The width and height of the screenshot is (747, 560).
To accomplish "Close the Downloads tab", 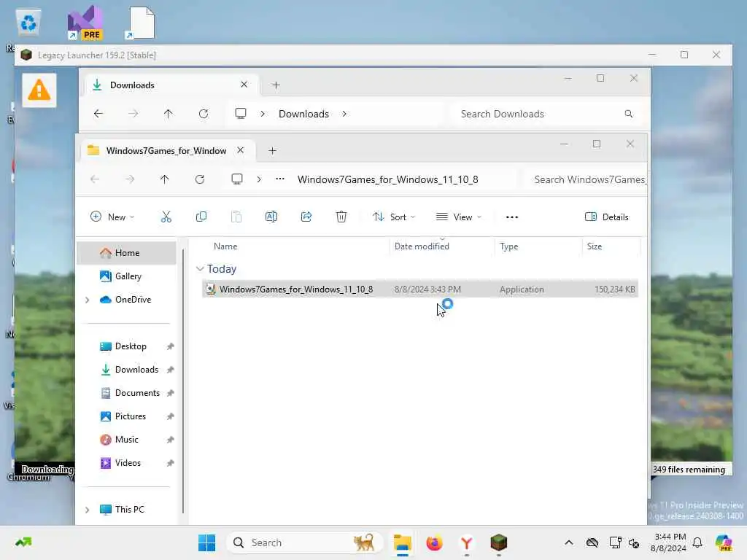I will 244,85.
